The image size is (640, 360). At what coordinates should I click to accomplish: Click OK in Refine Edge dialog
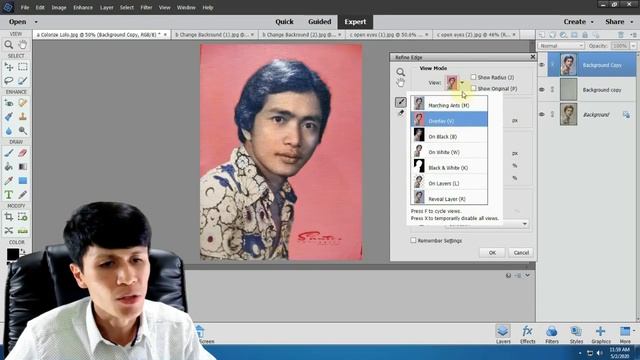pyautogui.click(x=492, y=253)
